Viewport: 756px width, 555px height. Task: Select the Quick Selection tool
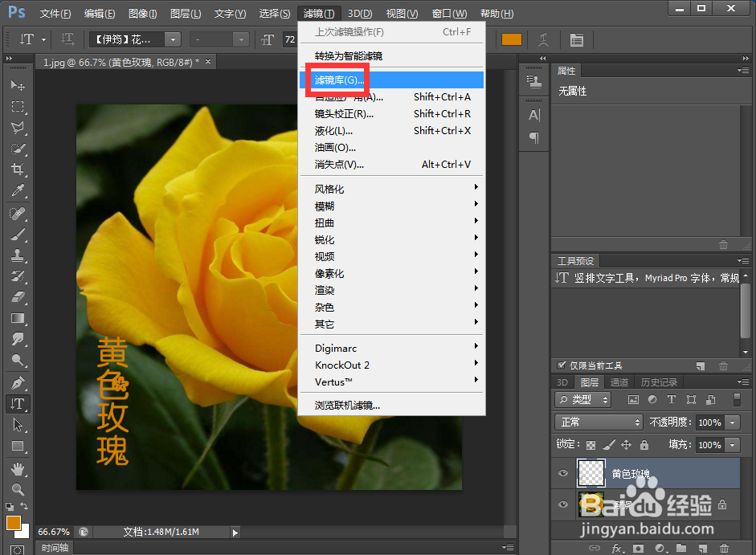point(18,149)
